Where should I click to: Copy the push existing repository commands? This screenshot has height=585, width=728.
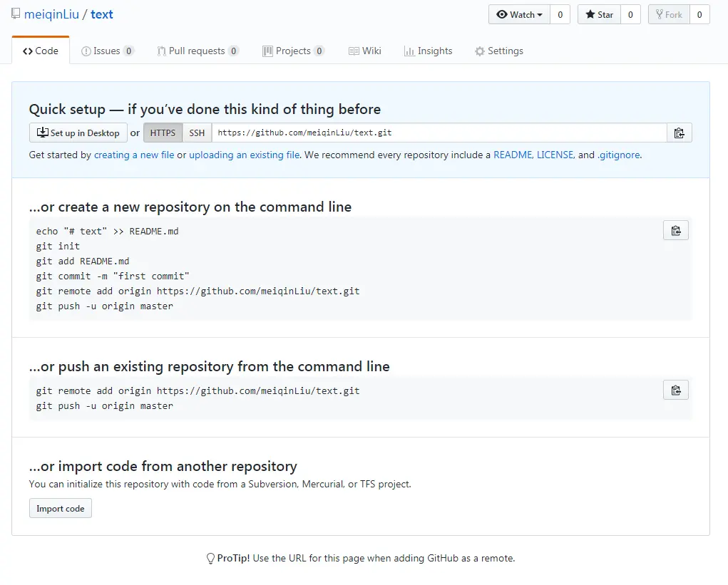coord(675,390)
